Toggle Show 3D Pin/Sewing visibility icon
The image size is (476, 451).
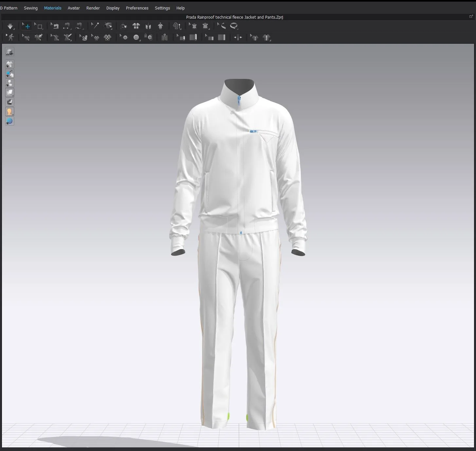(x=9, y=74)
